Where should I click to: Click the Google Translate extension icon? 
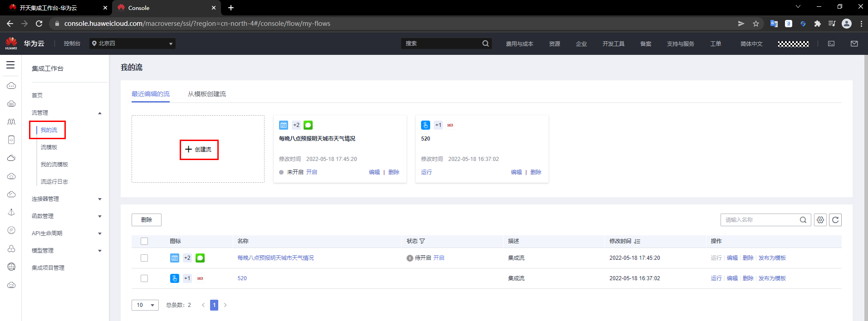(x=774, y=24)
